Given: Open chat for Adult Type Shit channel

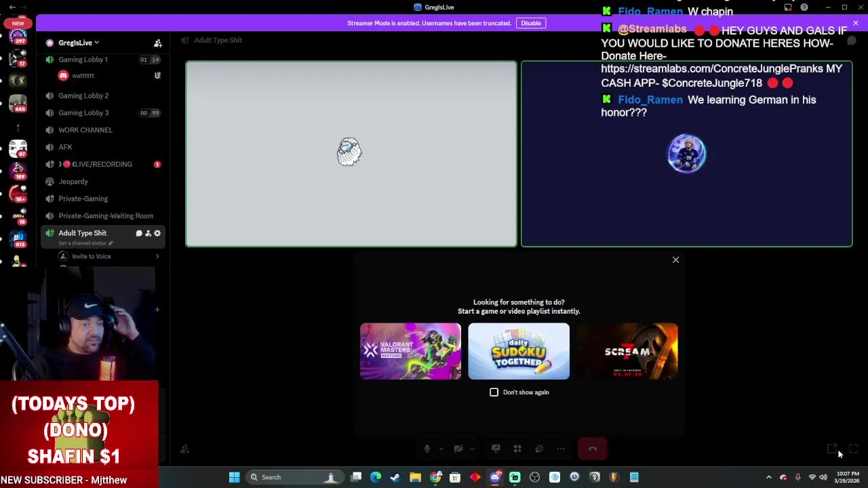Looking at the screenshot, I should coord(139,233).
